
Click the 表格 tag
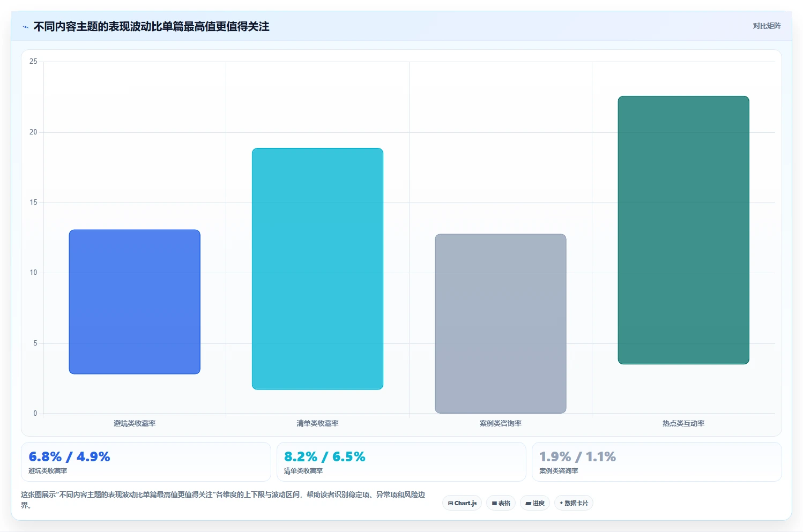coord(501,503)
